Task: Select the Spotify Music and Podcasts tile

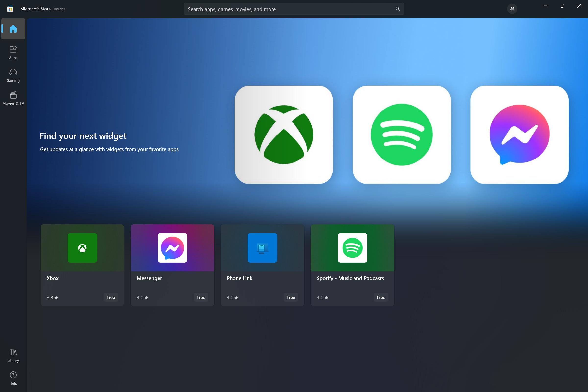Action: point(352,265)
